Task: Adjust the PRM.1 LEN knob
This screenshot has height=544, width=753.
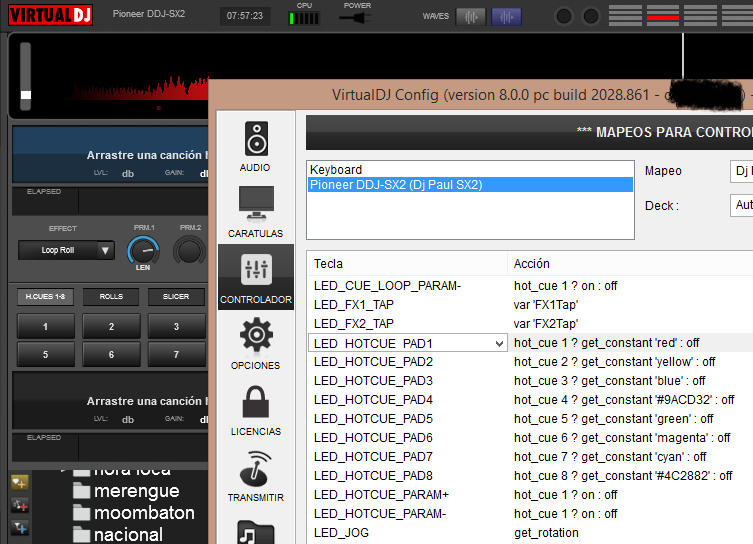Action: point(144,250)
